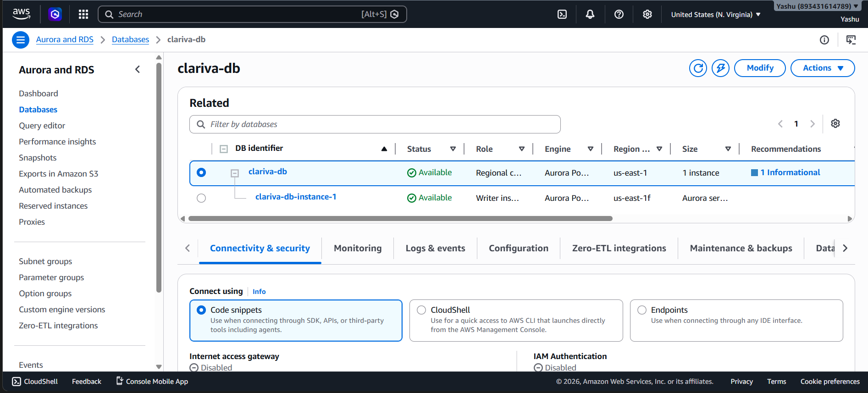Switch to the Logs & events tab
Image resolution: width=868 pixels, height=393 pixels.
tap(435, 249)
